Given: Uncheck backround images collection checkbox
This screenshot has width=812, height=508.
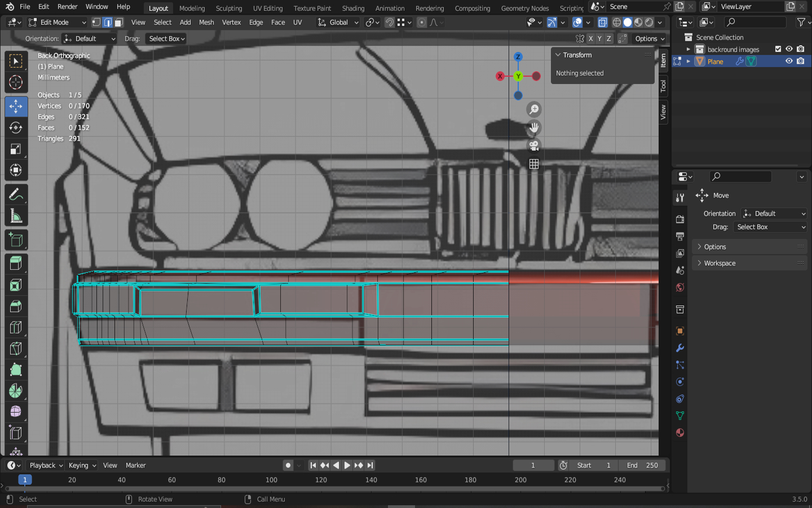Looking at the screenshot, I should 778,49.
